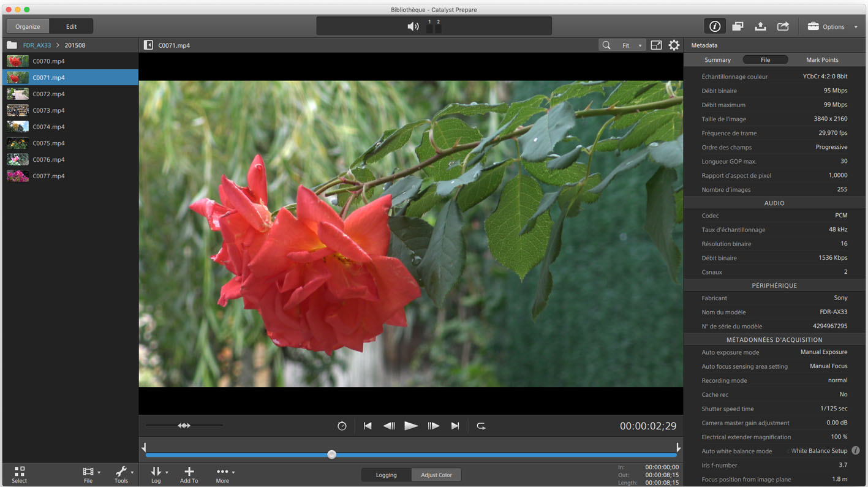Step forward one frame
This screenshot has height=487, width=868.
[x=434, y=426]
